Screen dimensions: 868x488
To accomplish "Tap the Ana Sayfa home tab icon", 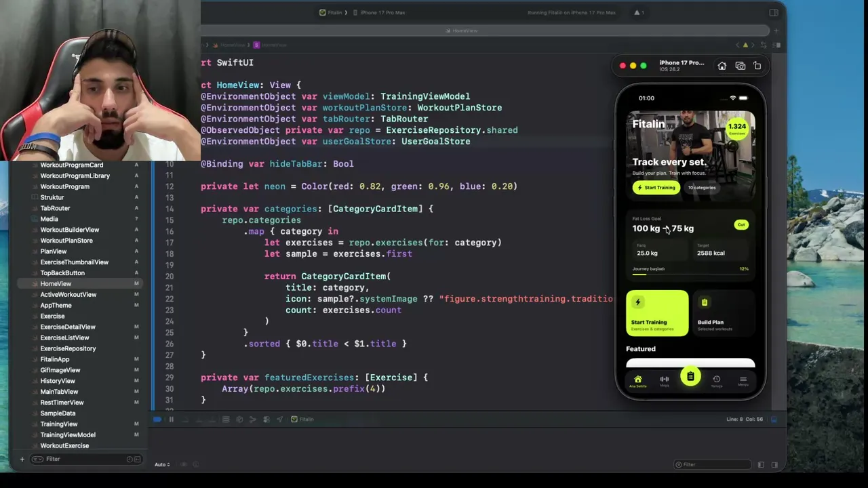I will tap(637, 381).
